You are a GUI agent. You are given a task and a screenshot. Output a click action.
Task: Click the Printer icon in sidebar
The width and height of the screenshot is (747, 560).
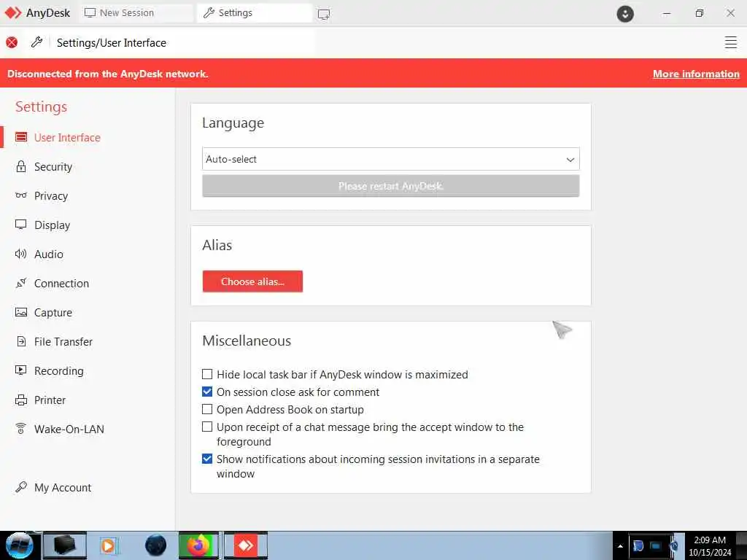tap(21, 400)
